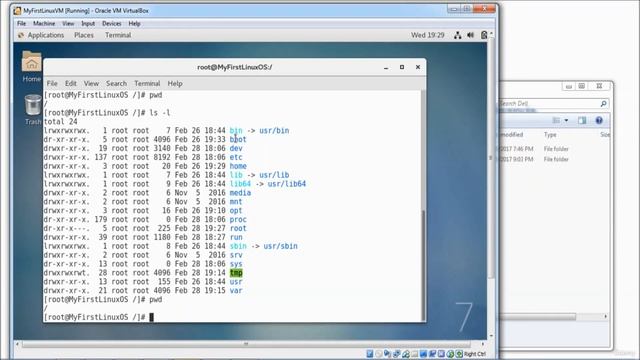Image resolution: width=640 pixels, height=360 pixels.
Task: Click the 'mnt' directory name
Action: click(236, 202)
